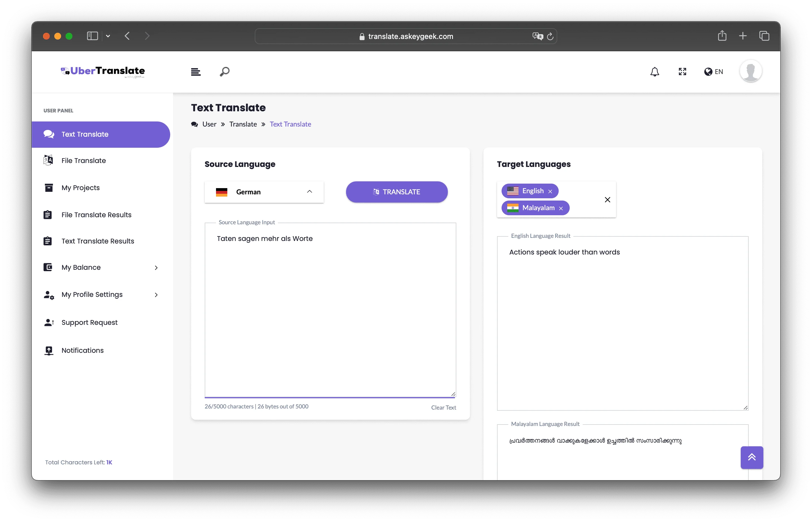Click the TRANSLATE button

click(x=396, y=192)
